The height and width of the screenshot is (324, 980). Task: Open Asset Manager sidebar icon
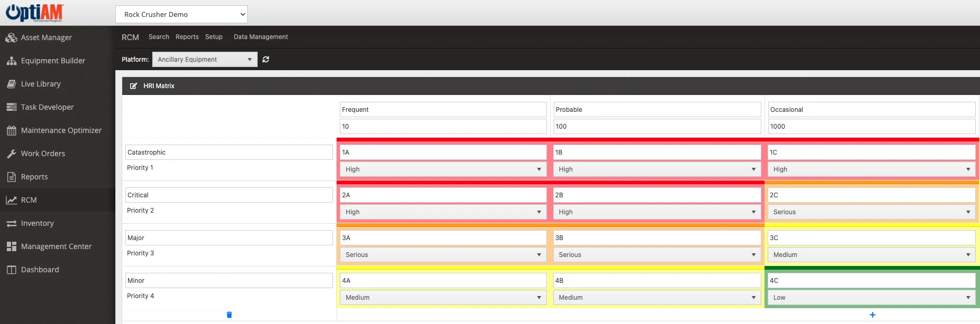11,37
